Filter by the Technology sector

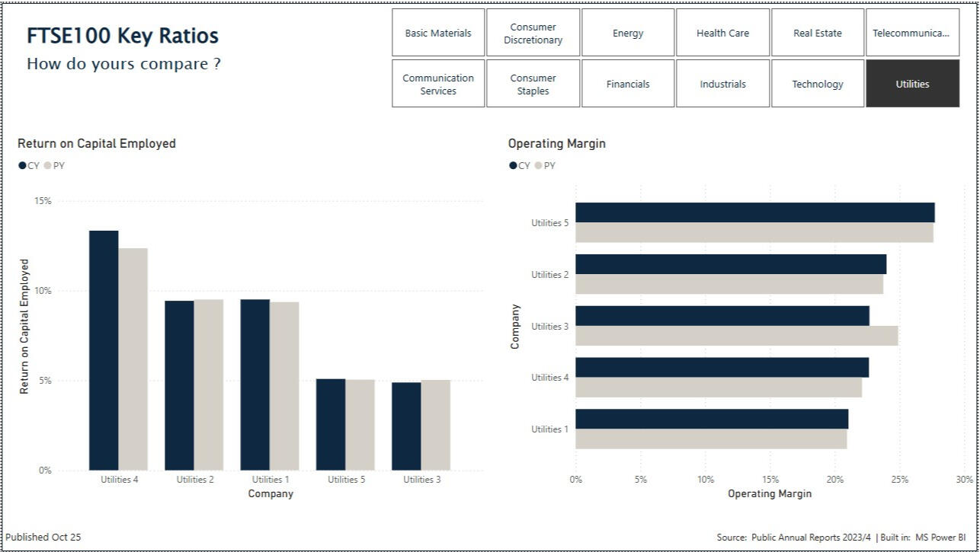(x=817, y=84)
